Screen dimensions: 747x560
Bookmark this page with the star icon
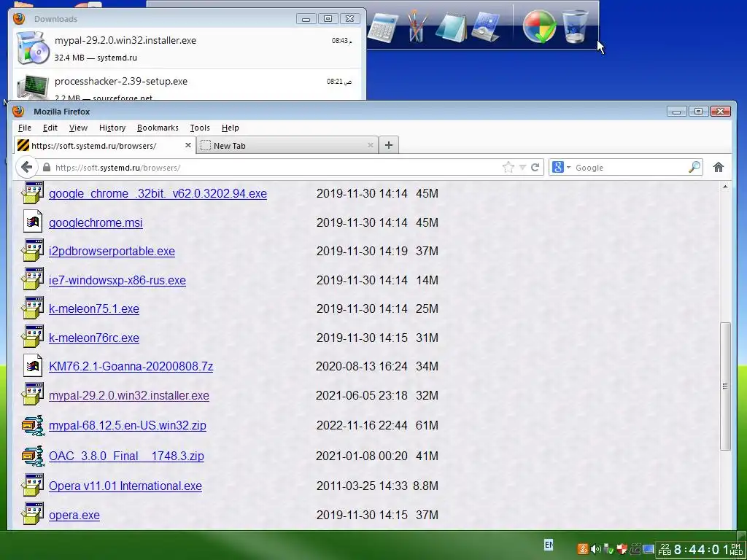tap(508, 167)
